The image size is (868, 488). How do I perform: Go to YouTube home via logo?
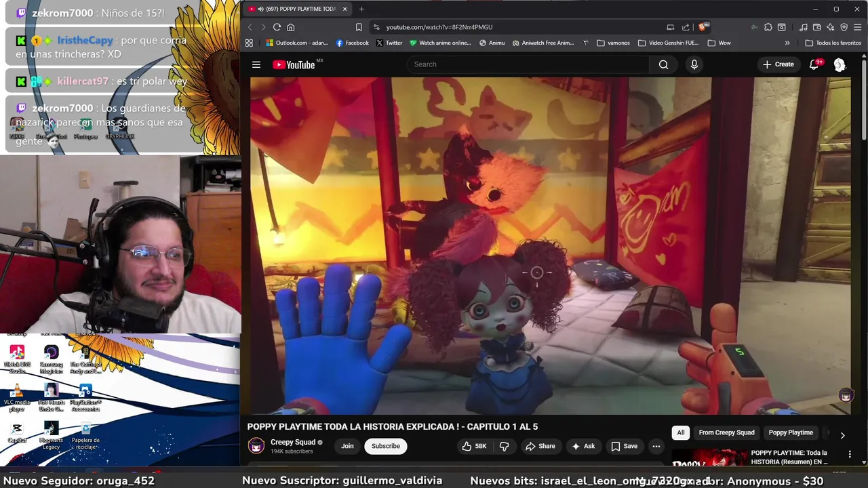pos(294,64)
